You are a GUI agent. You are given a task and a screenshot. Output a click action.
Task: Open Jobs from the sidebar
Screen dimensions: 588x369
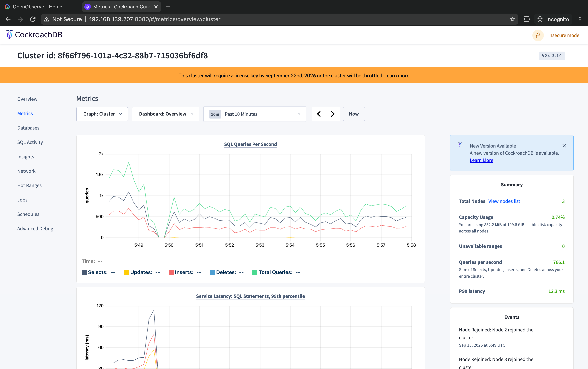pyautogui.click(x=22, y=200)
